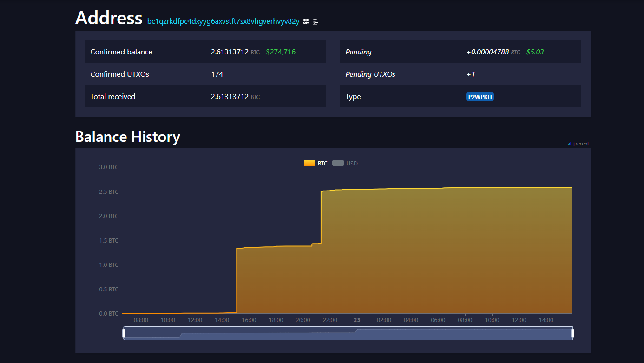
Task: Click the P2WPKH type badge
Action: (480, 97)
